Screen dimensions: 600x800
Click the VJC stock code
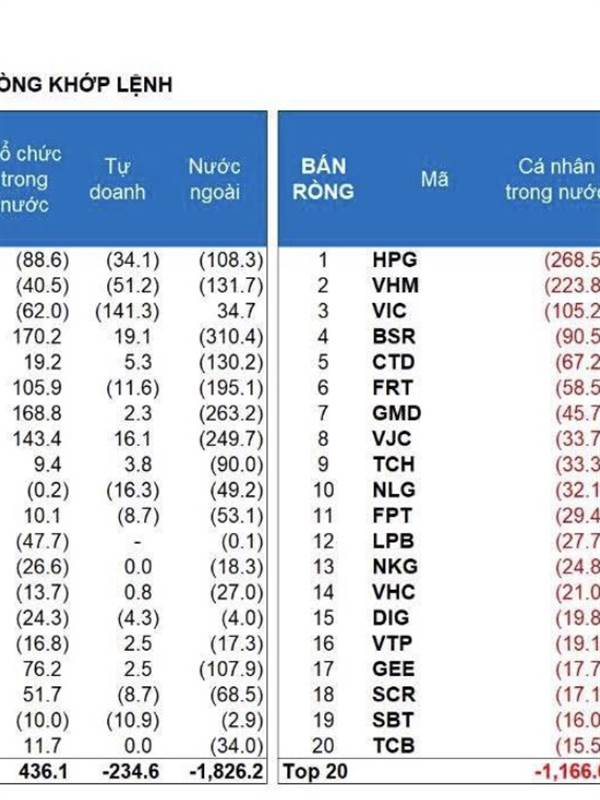[x=392, y=439]
